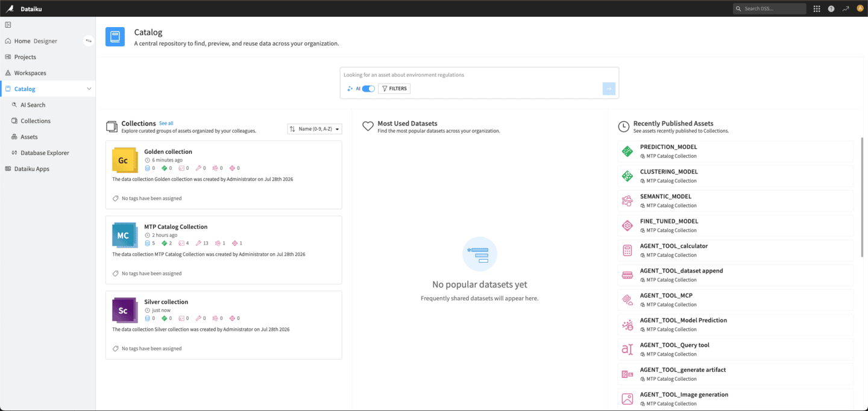Click AGENT_TOOL_calculator icon
The height and width of the screenshot is (411, 868).
point(627,250)
